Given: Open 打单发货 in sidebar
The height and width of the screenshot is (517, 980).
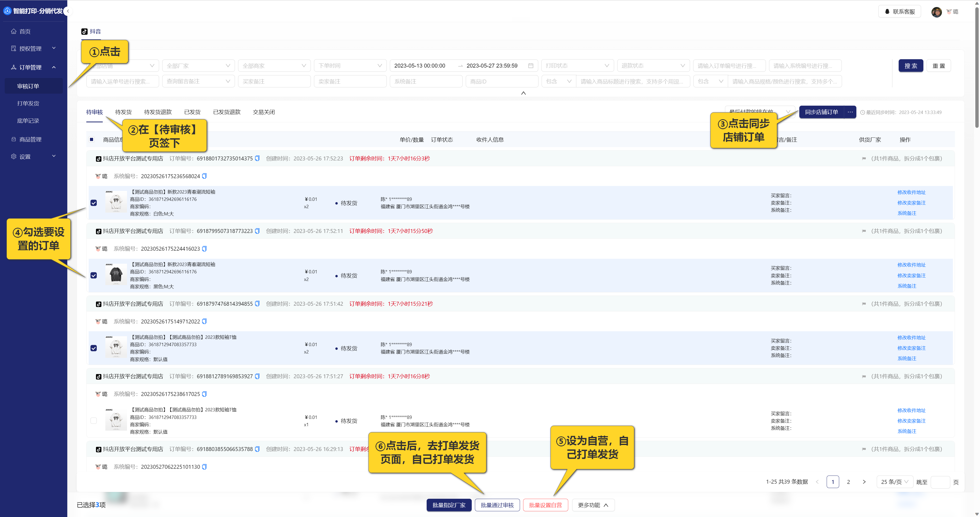Looking at the screenshot, I should [x=28, y=103].
